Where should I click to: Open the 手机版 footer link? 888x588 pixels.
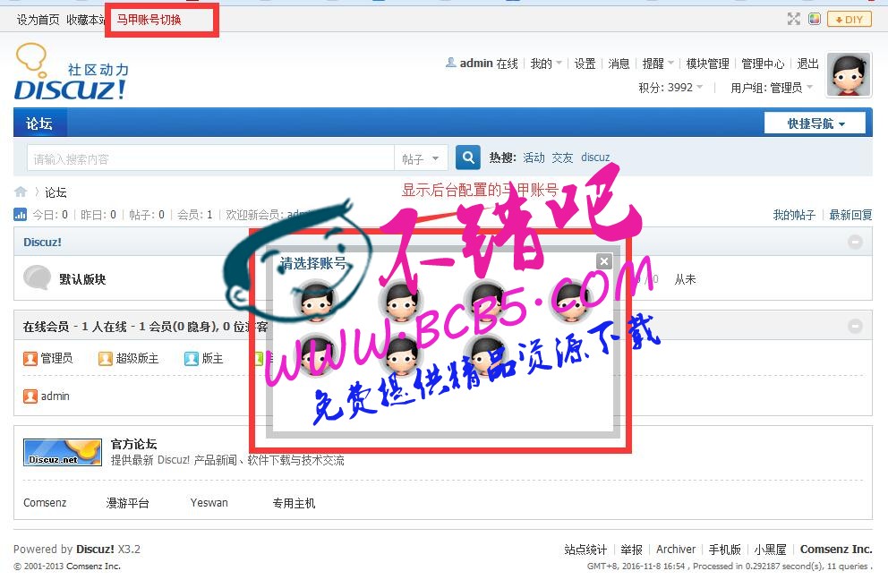(x=725, y=549)
